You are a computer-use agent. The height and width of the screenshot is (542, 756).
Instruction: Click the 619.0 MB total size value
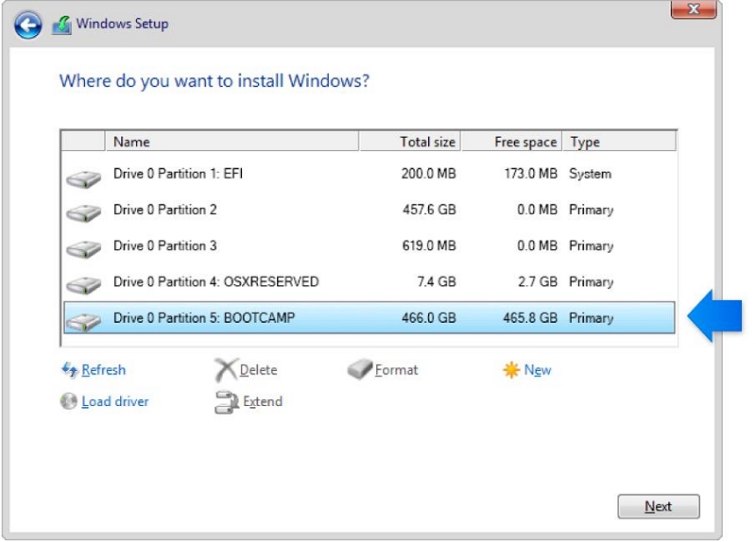point(429,246)
